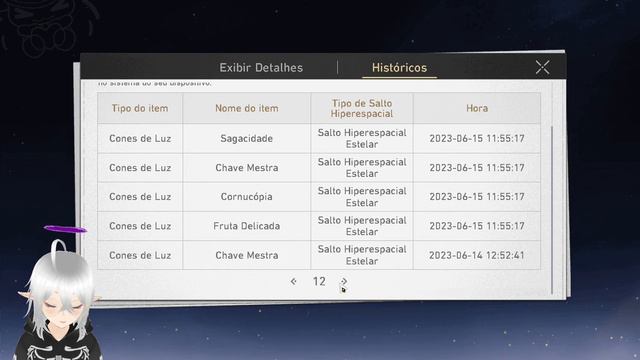Click the Hora column header
640x360 pixels.
coord(477,108)
